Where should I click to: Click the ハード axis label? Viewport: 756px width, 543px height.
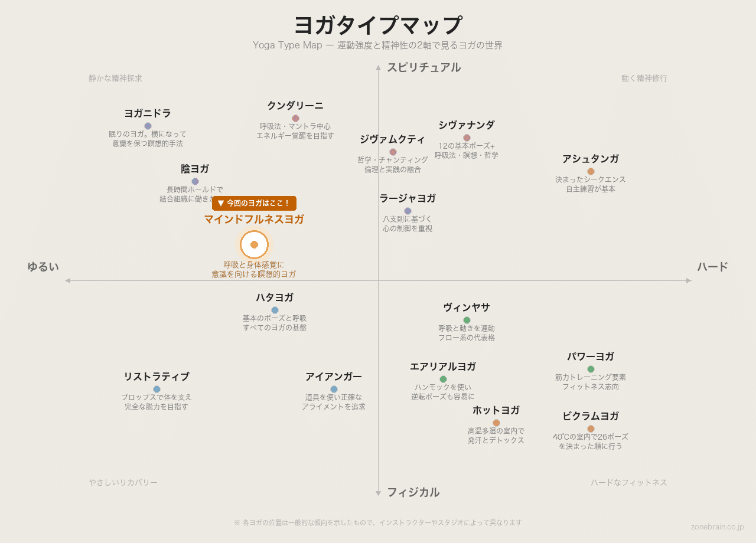pyautogui.click(x=712, y=267)
